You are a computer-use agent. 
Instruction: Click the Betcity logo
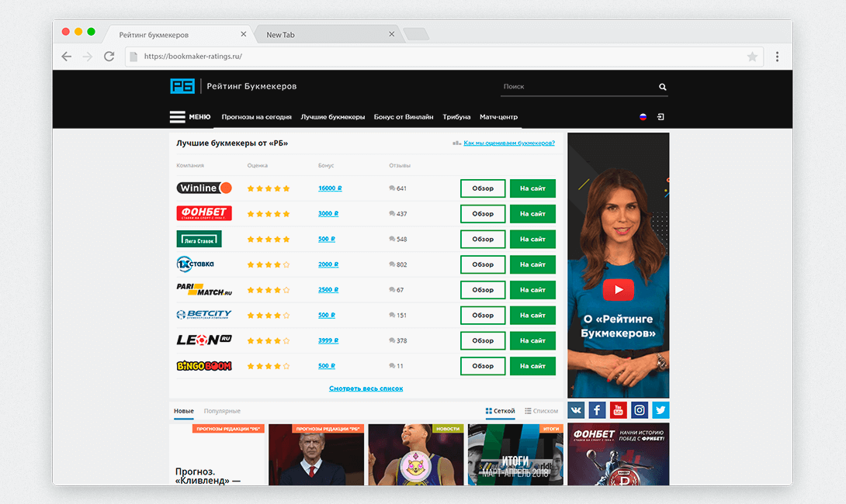(204, 315)
